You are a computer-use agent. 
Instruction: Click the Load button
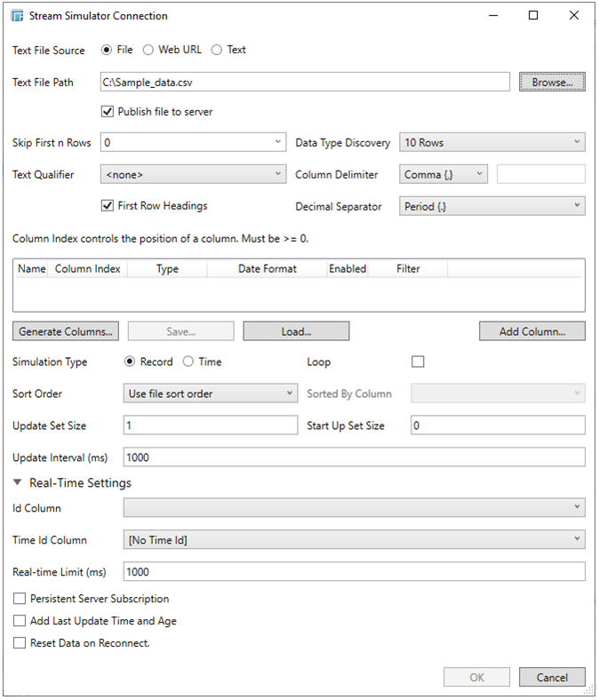click(296, 331)
